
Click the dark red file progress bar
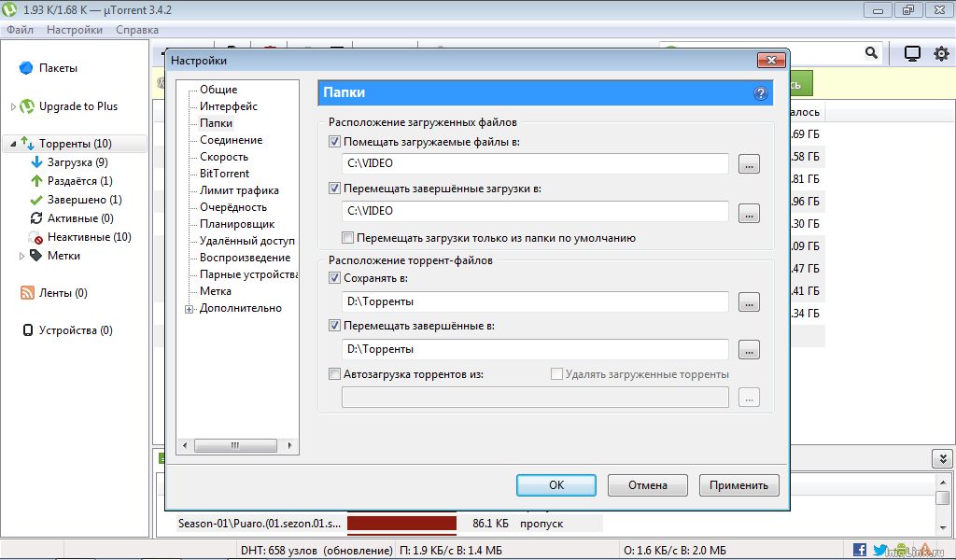[401, 524]
